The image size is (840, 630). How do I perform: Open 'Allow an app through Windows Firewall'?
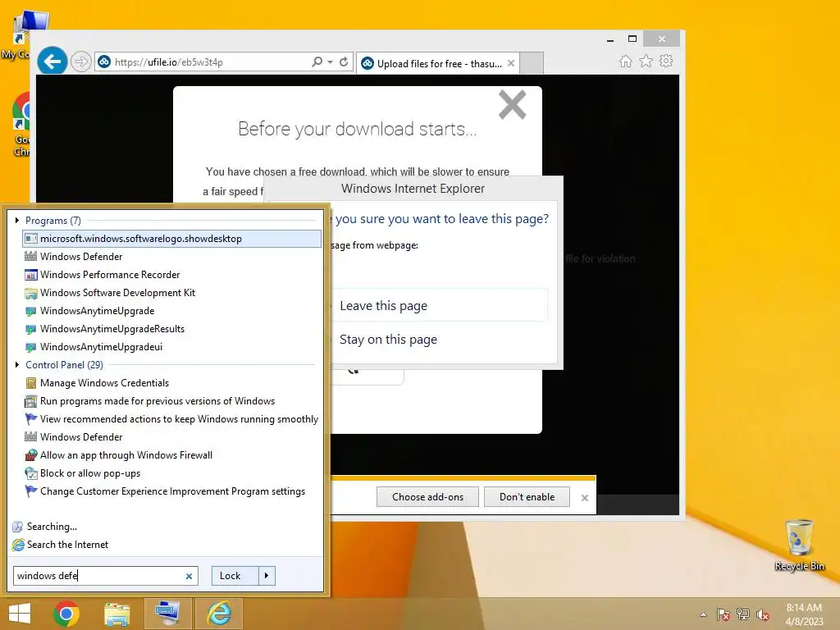pos(171,455)
